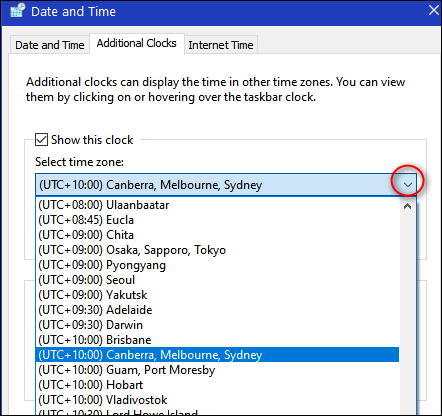This screenshot has width=442, height=416.
Task: Pick the Hobart time zone option
Action: click(217, 385)
